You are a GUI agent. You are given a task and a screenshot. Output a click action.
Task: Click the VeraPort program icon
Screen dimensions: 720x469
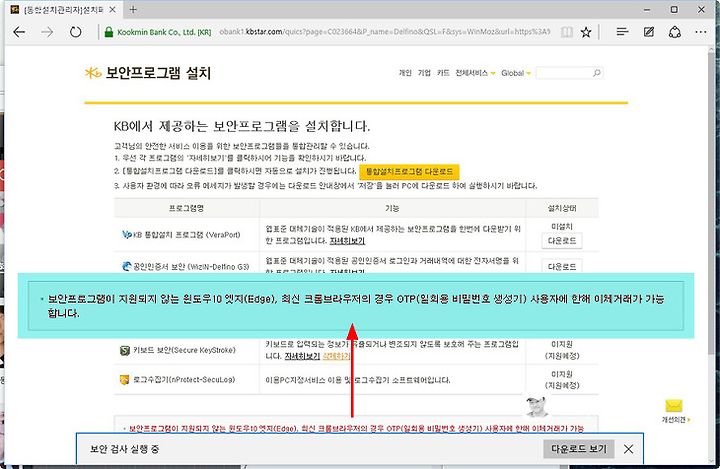[x=127, y=235]
